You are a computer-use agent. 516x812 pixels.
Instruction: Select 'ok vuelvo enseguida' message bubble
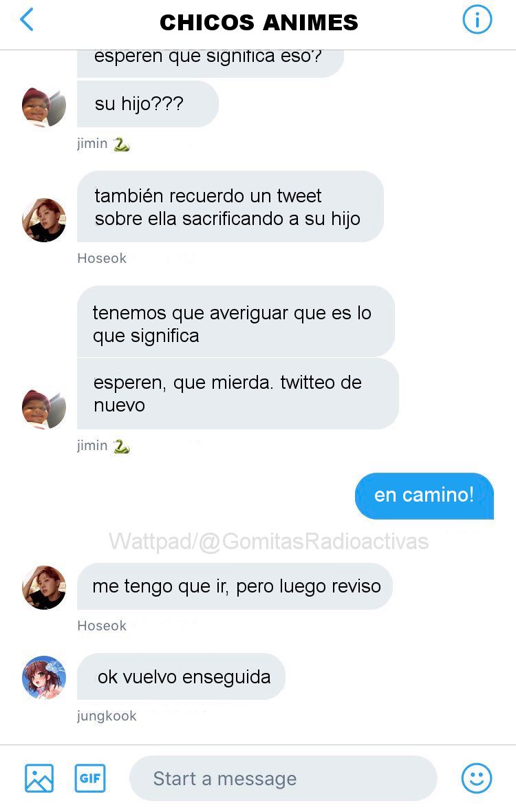181,676
